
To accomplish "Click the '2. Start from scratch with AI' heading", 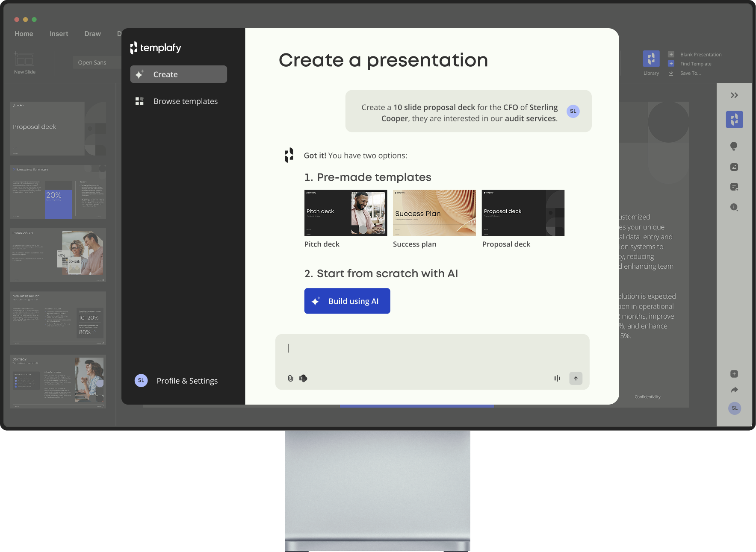I will (381, 273).
